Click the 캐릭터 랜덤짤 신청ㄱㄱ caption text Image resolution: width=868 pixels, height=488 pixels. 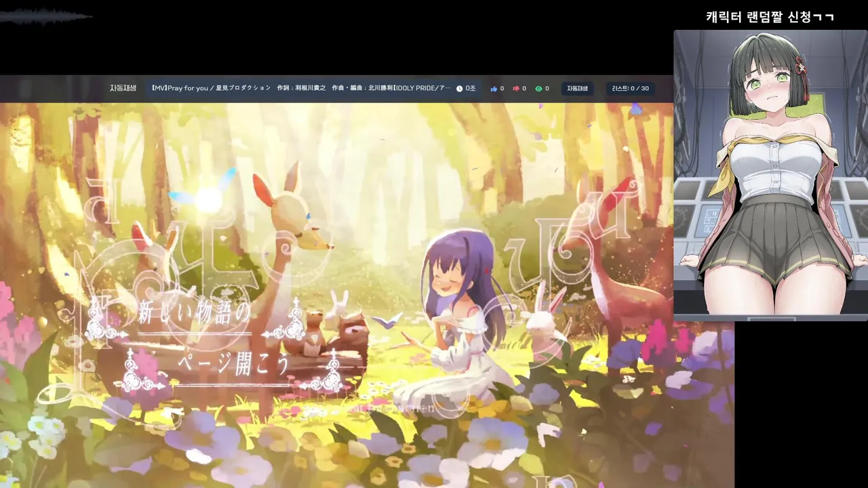click(770, 17)
